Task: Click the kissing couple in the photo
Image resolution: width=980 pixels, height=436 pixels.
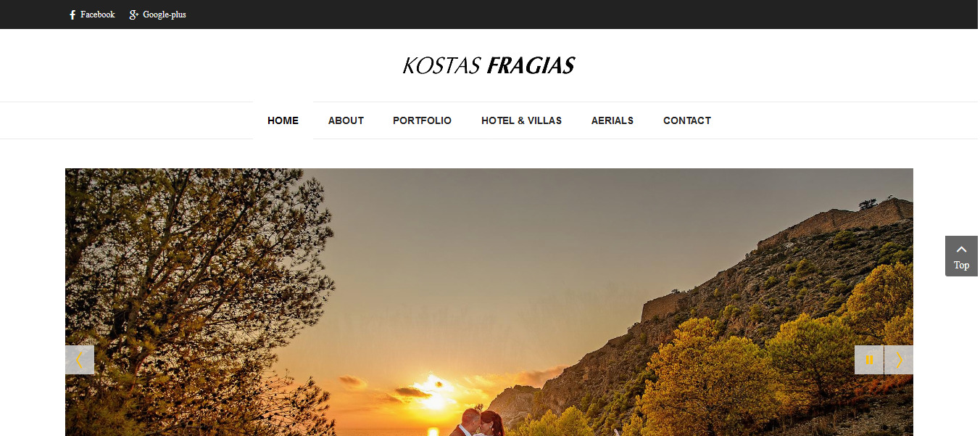Action: click(x=480, y=423)
